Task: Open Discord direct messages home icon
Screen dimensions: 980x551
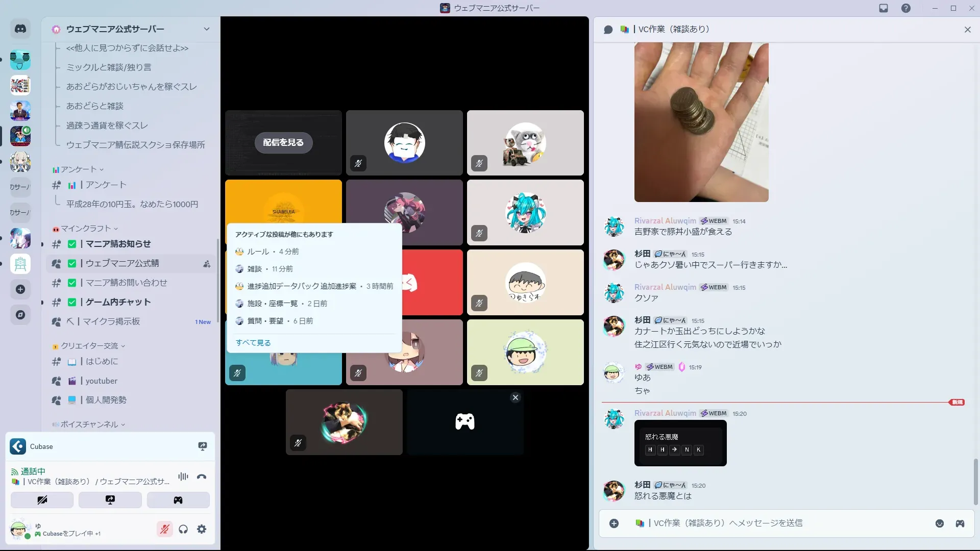Action: tap(20, 29)
